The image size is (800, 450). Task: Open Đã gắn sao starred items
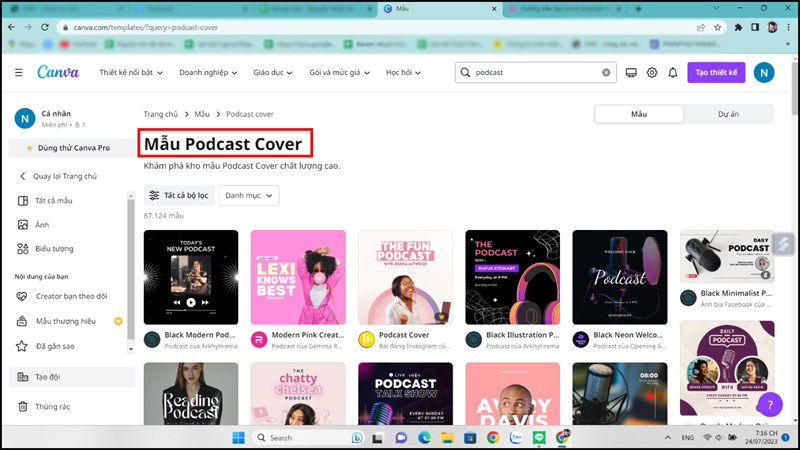(x=55, y=346)
